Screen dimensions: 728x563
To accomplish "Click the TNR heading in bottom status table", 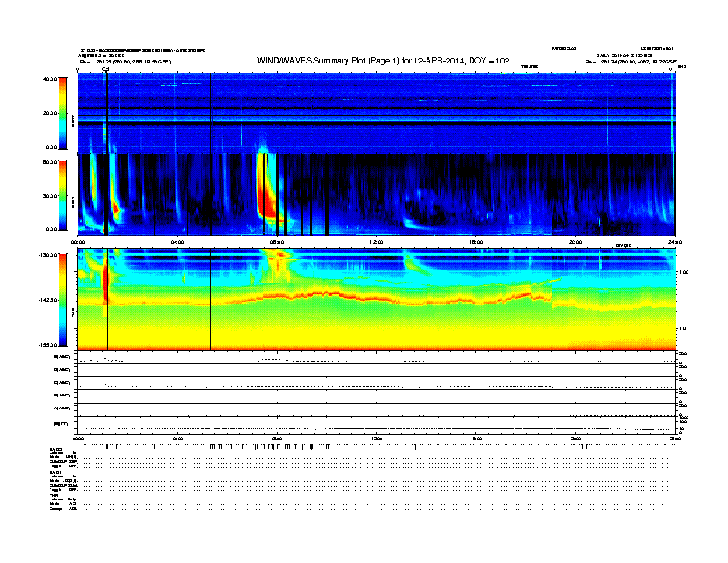I will (53, 495).
